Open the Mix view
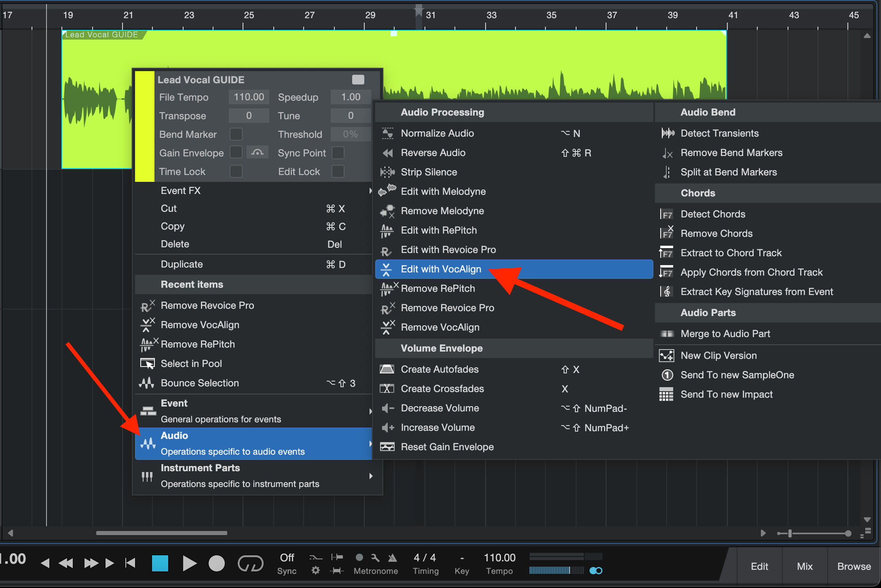The image size is (881, 588). click(x=804, y=566)
